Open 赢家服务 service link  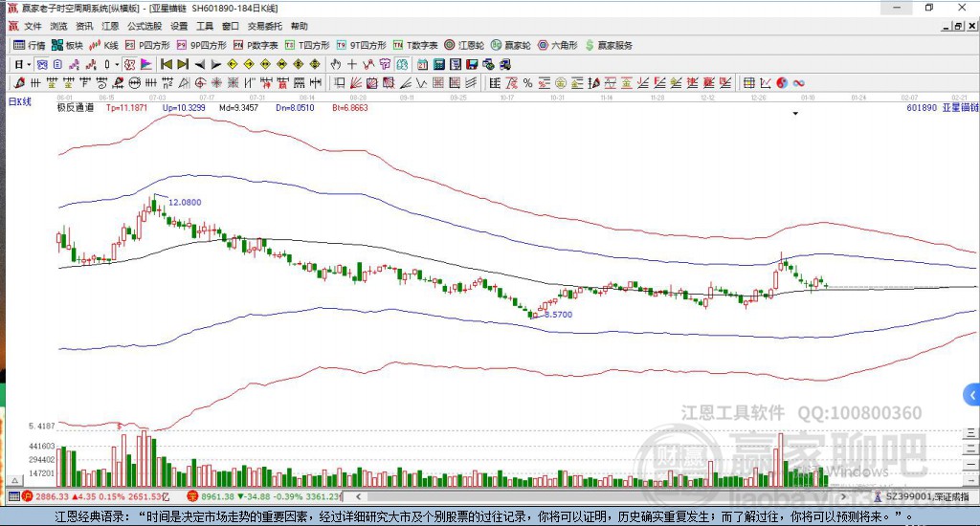[x=609, y=45]
